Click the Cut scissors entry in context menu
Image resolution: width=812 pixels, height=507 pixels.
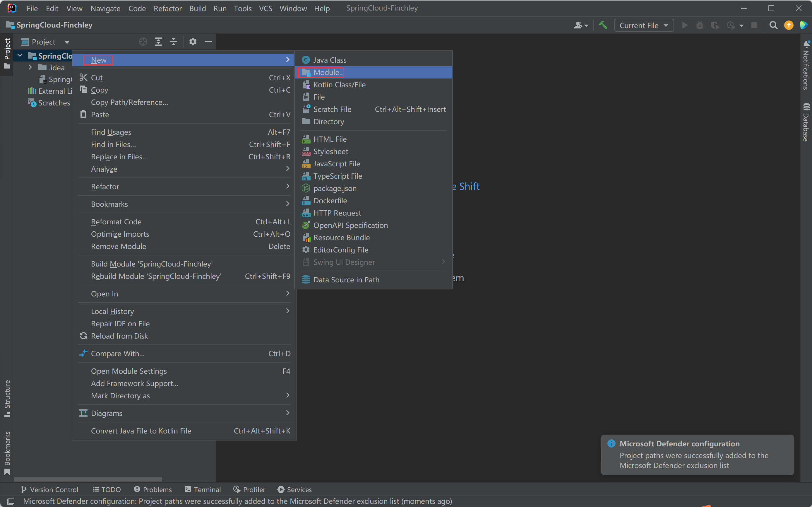click(x=184, y=78)
